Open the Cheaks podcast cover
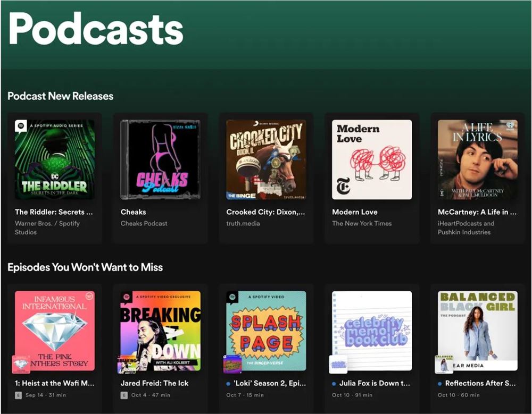Image resolution: width=532 pixels, height=414 pixels. 161,159
